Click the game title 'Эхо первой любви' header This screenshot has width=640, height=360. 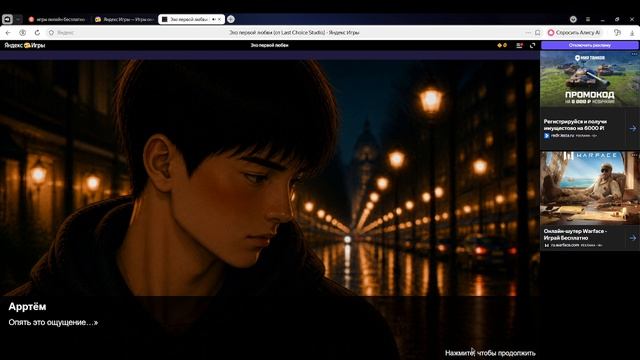click(269, 45)
